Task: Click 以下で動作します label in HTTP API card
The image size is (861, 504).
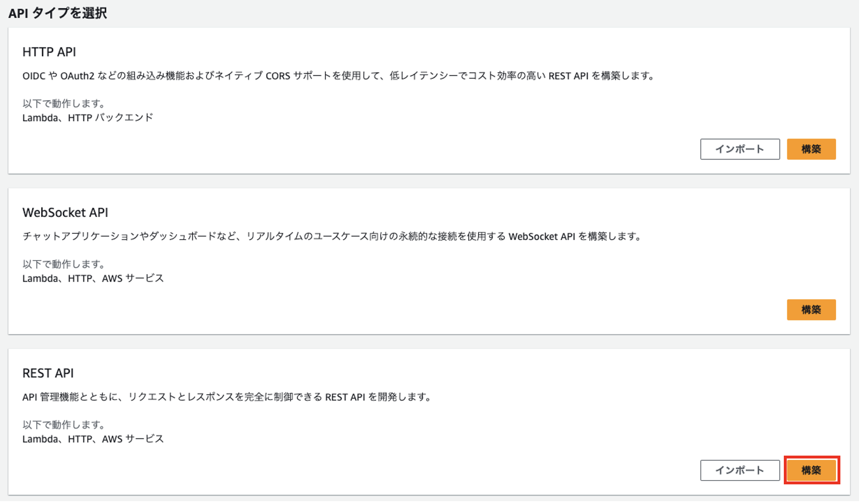Action: [63, 103]
